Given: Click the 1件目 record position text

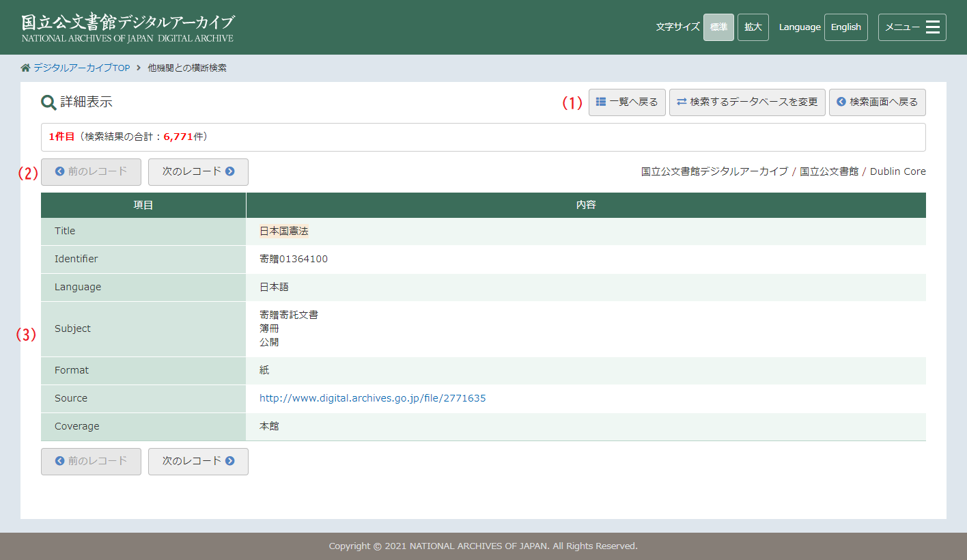Looking at the screenshot, I should click(61, 137).
